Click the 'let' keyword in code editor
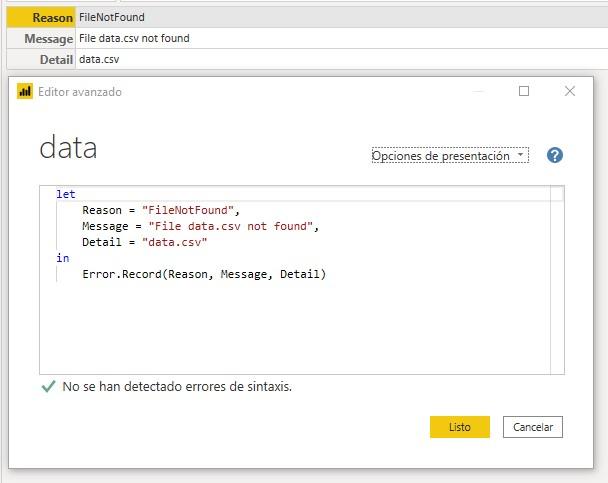The width and height of the screenshot is (608, 483). tap(66, 194)
